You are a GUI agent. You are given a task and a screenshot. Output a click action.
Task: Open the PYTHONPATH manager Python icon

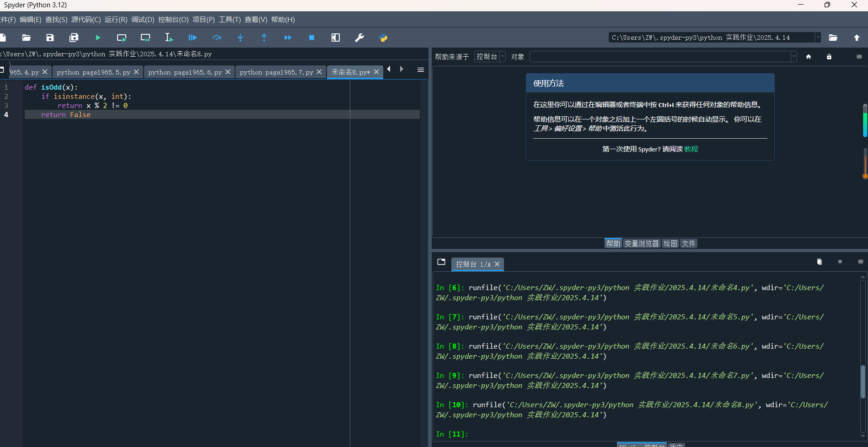click(383, 38)
